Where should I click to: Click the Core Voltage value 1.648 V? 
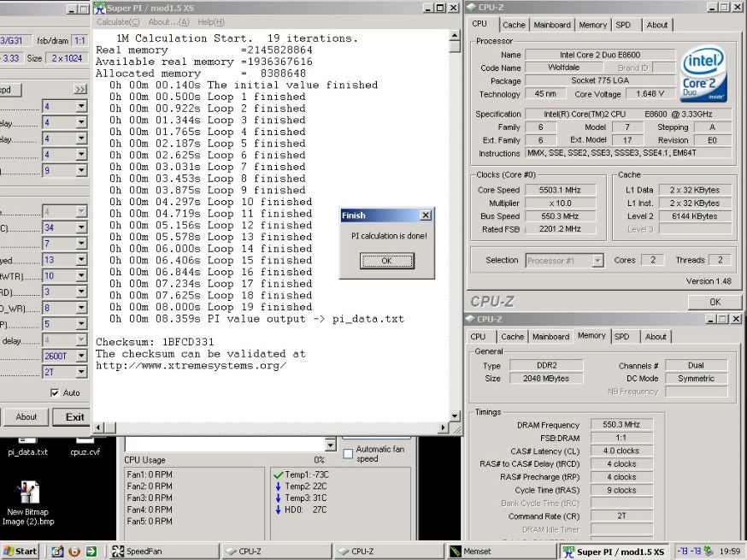coord(650,94)
